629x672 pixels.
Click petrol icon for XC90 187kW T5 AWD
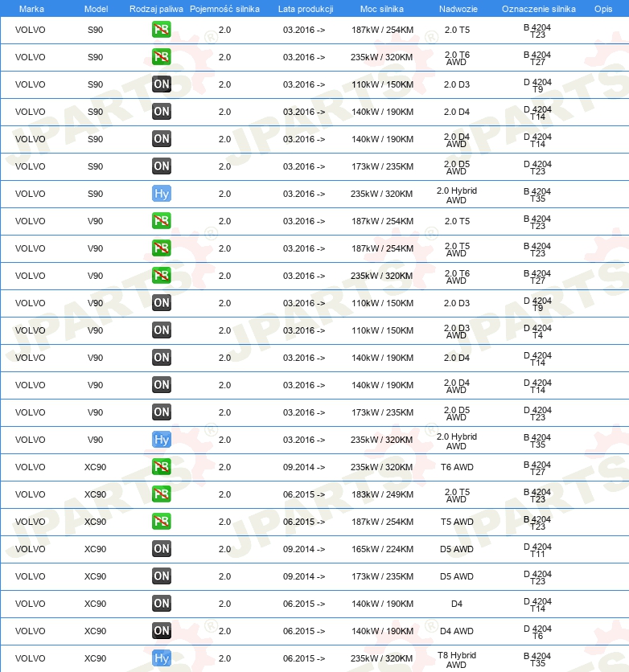point(161,522)
